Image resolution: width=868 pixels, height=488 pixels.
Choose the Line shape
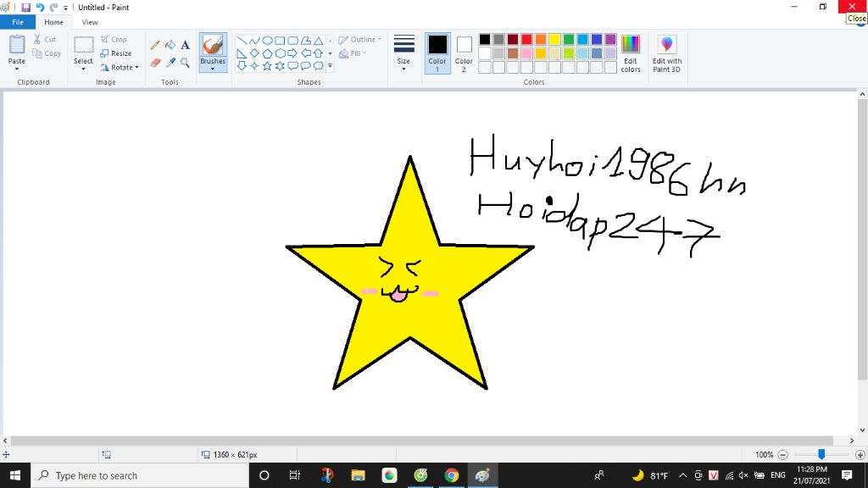pyautogui.click(x=242, y=41)
